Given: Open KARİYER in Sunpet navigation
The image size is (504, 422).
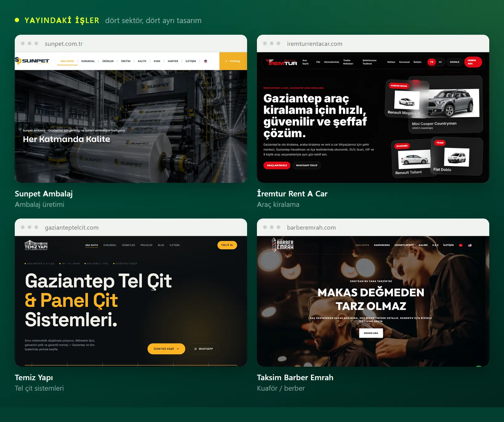Looking at the screenshot, I should (173, 61).
